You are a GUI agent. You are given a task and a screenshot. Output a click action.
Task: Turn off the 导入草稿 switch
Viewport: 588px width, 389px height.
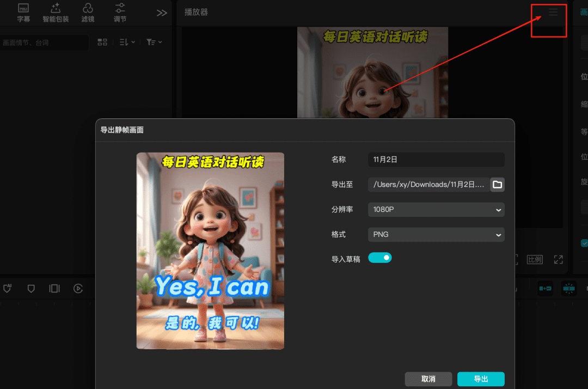(x=379, y=258)
